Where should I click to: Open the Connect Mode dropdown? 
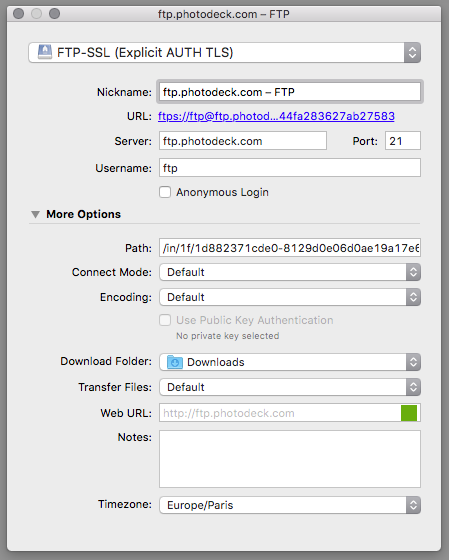pyautogui.click(x=290, y=272)
